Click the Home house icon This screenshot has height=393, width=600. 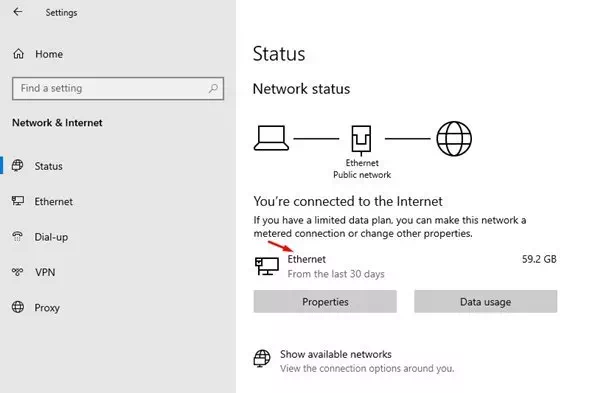18,54
